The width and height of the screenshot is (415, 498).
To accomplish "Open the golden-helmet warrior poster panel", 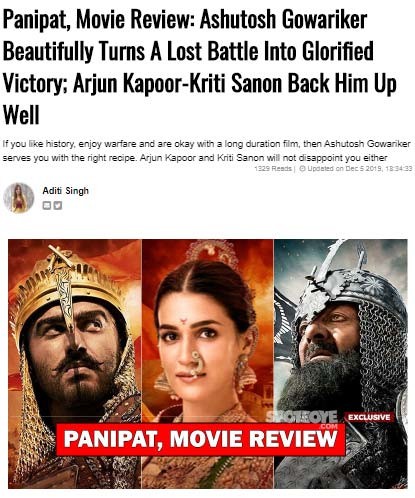I will tap(75, 364).
